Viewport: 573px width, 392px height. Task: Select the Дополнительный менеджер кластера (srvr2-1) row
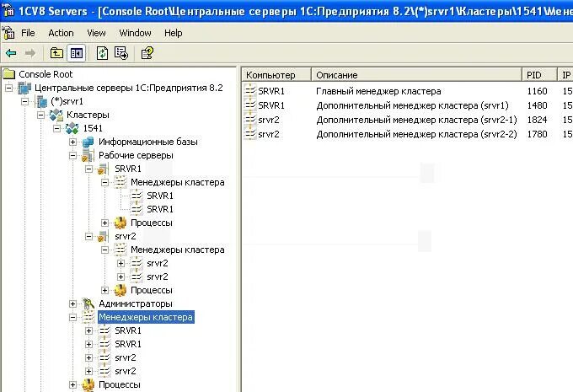point(408,120)
